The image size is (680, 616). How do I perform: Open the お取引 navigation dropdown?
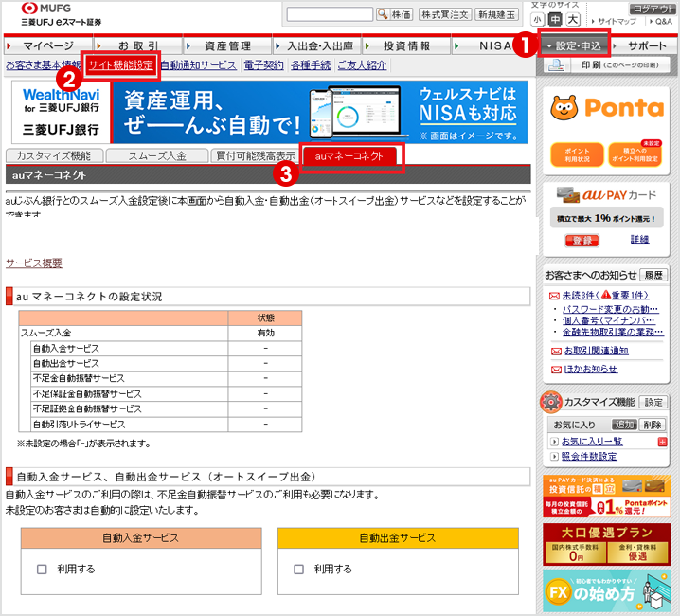coord(136,45)
